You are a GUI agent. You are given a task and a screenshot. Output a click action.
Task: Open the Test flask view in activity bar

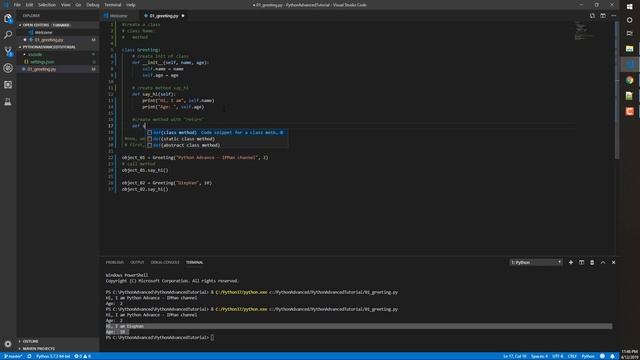[x=8, y=102]
